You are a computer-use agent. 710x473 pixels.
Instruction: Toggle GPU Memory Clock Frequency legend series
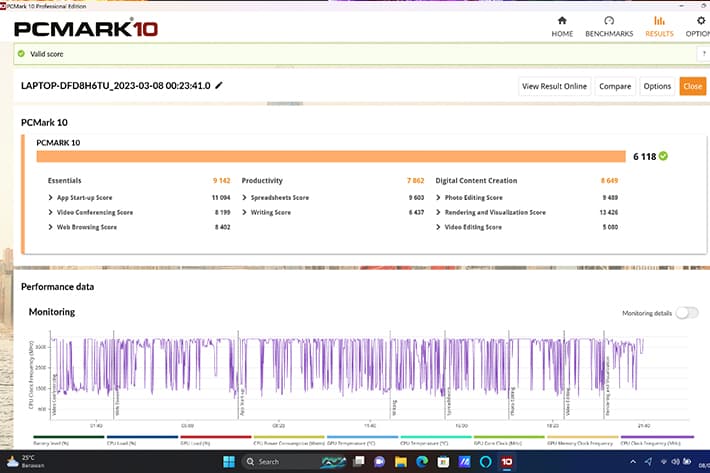click(x=582, y=441)
